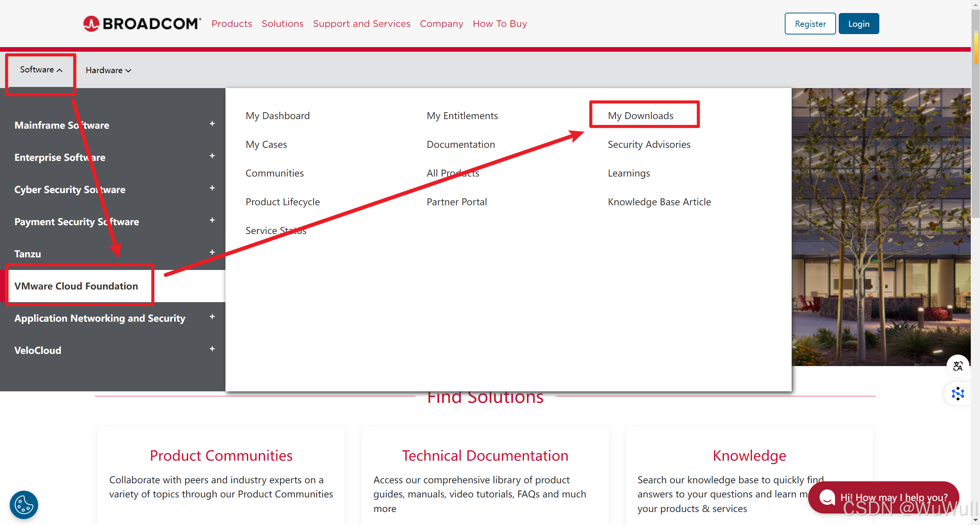This screenshot has height=525, width=980.
Task: Open the Hardware dropdown
Action: point(108,70)
